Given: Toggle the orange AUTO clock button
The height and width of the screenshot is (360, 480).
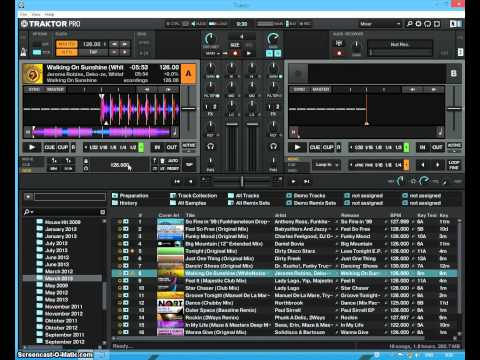Looking at the screenshot, I should (67, 52).
